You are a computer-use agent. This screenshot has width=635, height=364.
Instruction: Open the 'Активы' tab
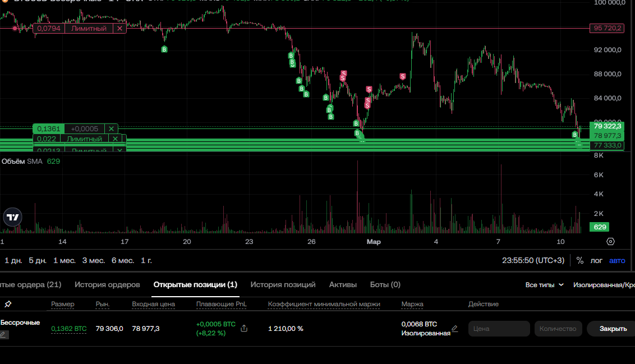(343, 285)
